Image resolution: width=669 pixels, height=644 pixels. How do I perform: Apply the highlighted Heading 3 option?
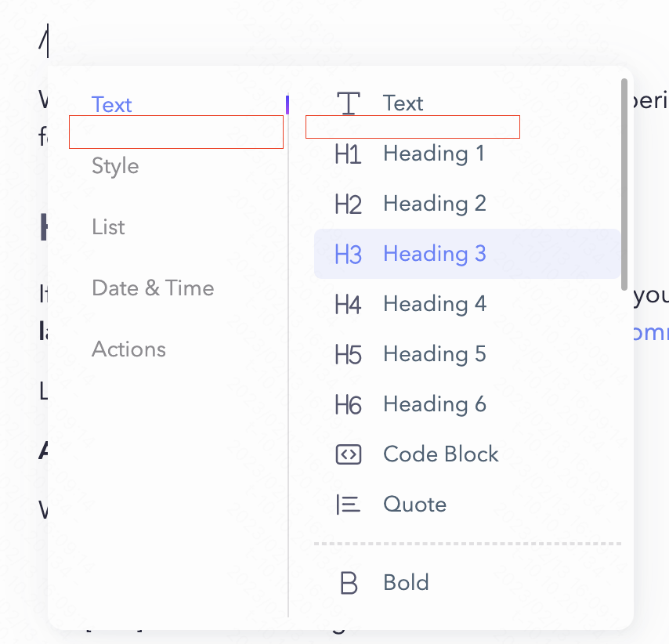coord(434,254)
